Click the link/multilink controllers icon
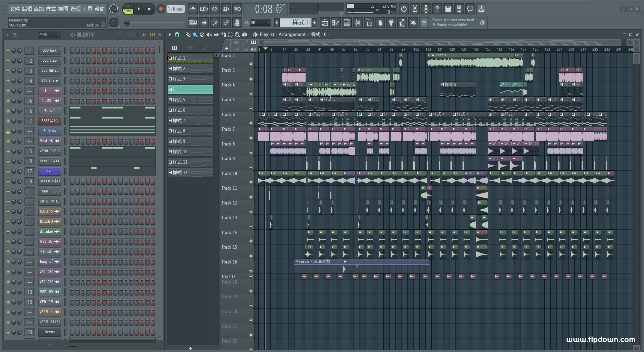 point(226,23)
